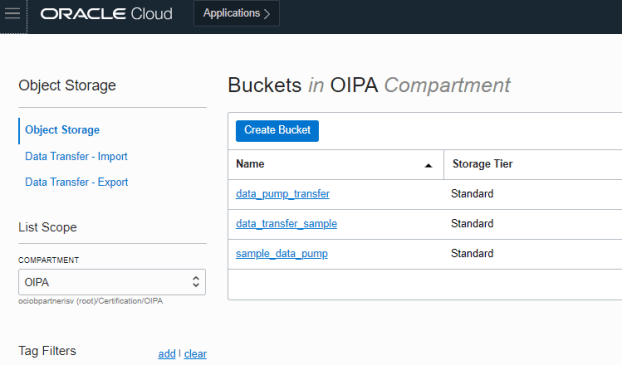Open the data_transfer_sample bucket
Image resolution: width=622 pixels, height=365 pixels.
pyautogui.click(x=286, y=224)
